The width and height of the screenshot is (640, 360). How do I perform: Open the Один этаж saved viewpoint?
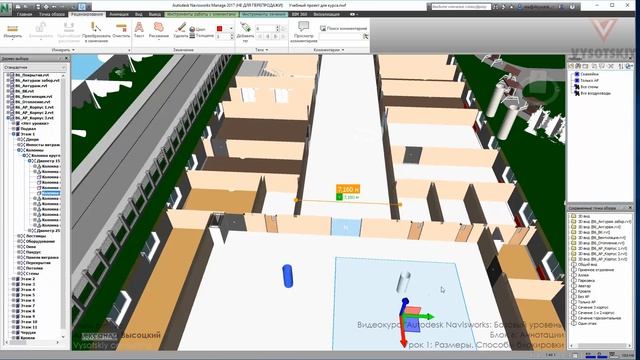[587, 323]
